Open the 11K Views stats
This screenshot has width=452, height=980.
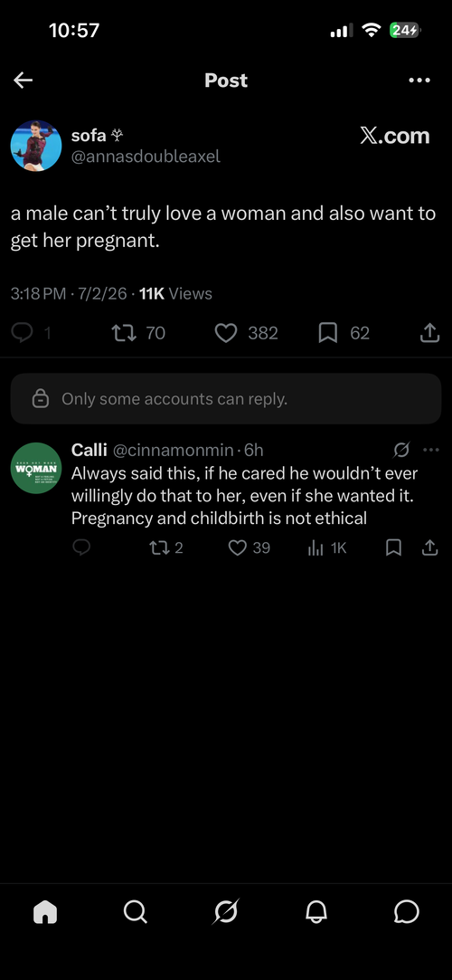pos(175,294)
